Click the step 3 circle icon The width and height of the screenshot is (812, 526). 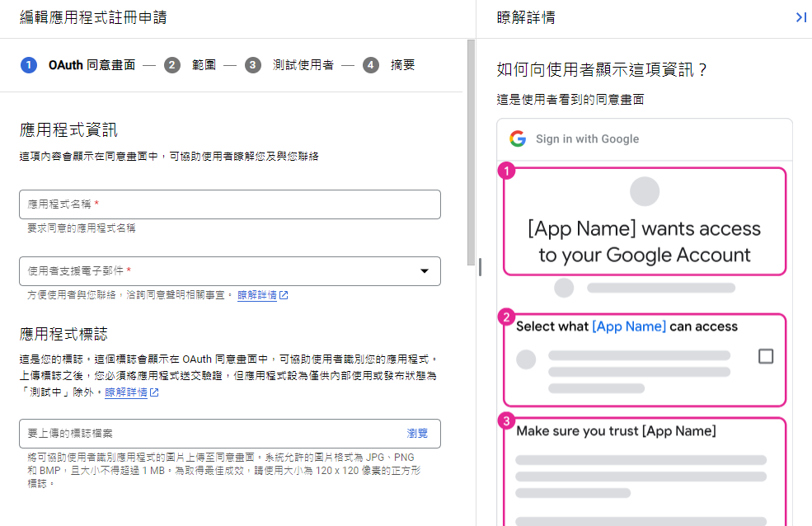pyautogui.click(x=253, y=65)
